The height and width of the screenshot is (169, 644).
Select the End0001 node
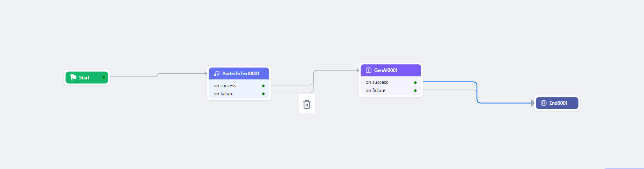tap(558, 103)
